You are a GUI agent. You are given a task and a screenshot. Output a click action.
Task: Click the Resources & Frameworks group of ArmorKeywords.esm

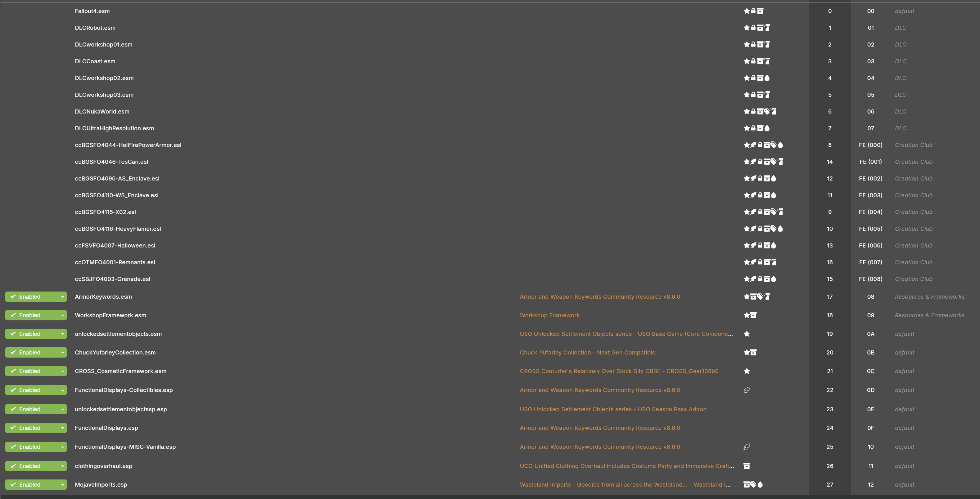(929, 296)
